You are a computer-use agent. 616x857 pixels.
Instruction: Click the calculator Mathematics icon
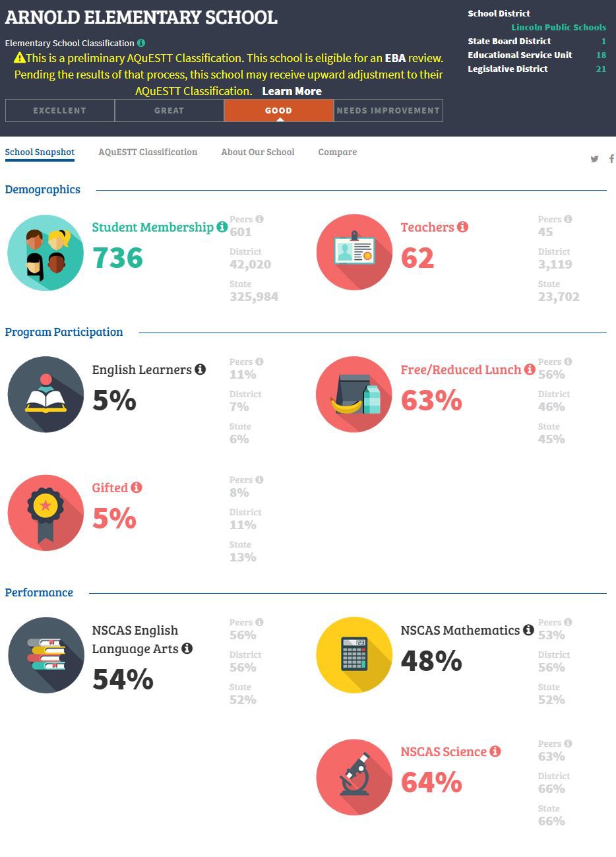tap(354, 655)
